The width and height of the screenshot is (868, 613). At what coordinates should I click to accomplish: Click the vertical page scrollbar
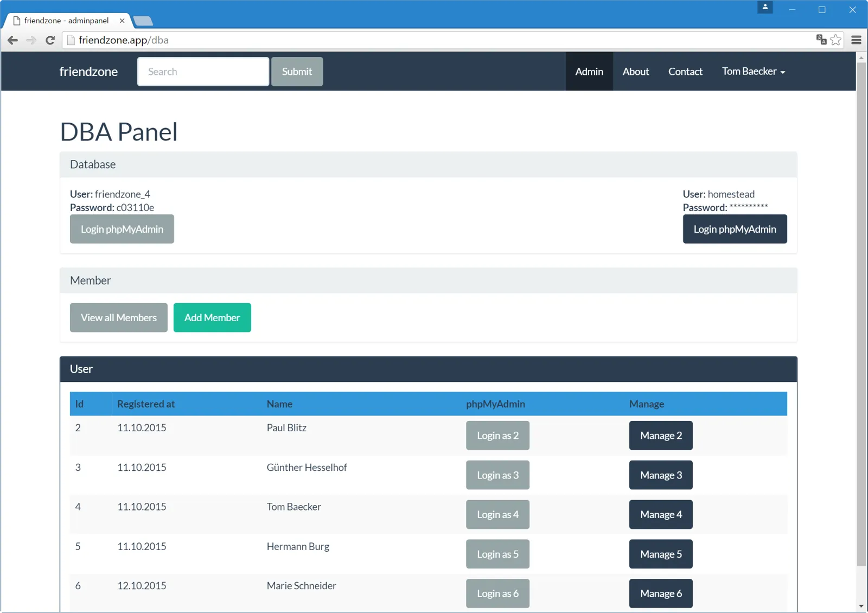[x=861, y=315]
